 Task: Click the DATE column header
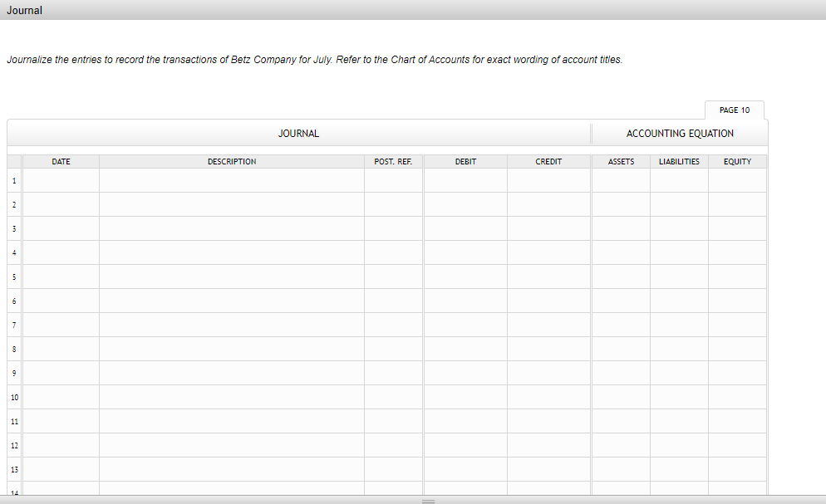tap(61, 161)
